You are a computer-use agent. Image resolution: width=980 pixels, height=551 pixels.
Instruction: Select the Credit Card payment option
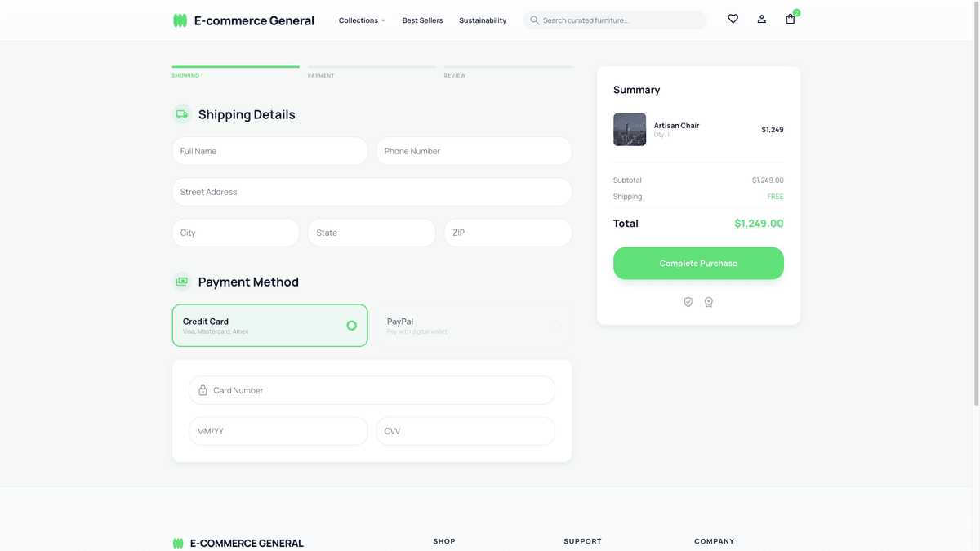269,325
